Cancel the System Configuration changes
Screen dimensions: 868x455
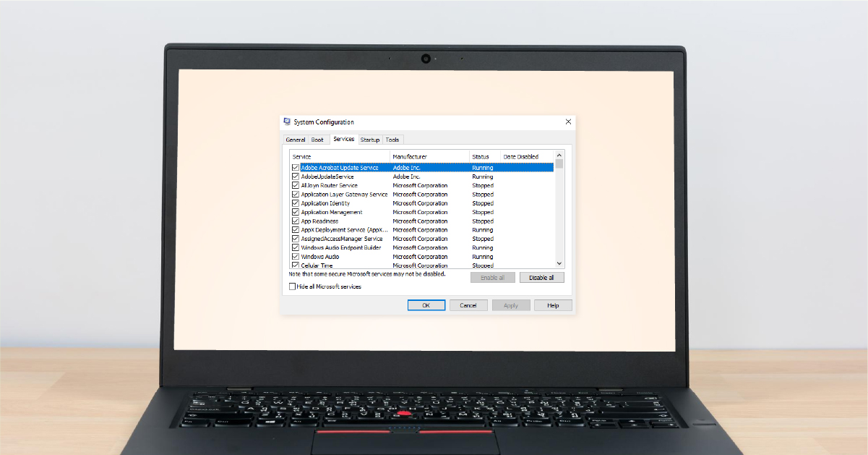tap(468, 305)
